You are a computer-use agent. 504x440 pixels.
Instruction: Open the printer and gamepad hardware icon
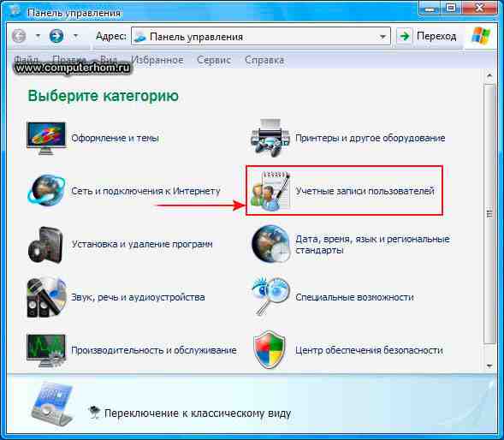tap(270, 137)
